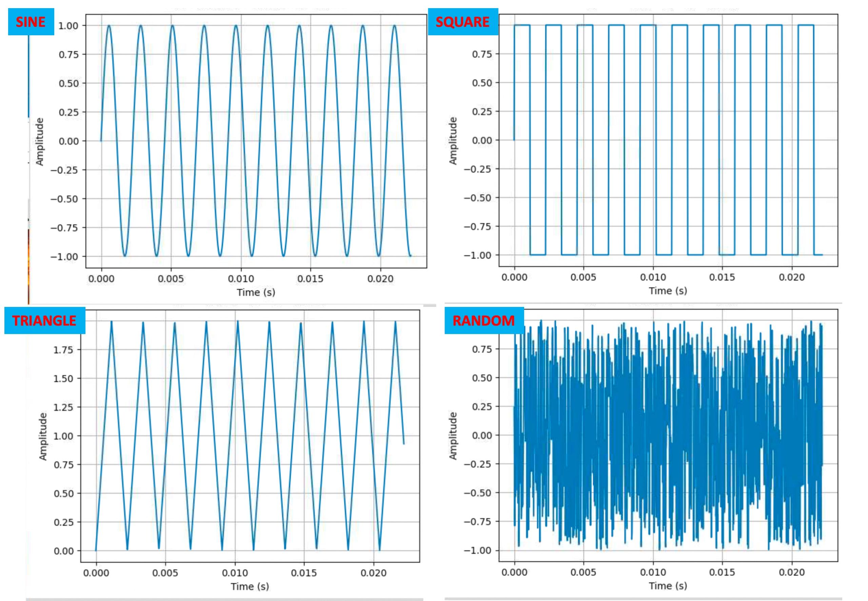Click the −1.00 y-tick on the square plot
Image resolution: width=868 pixels, height=601 pixels.
478,255
